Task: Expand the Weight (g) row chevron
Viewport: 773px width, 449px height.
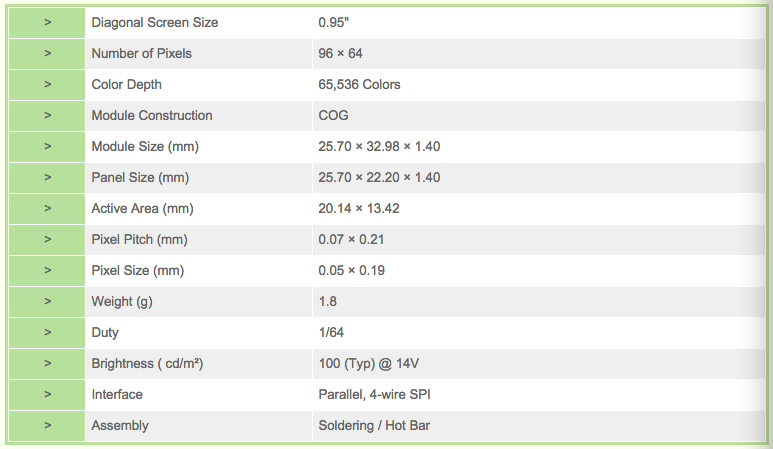Action: click(x=47, y=302)
